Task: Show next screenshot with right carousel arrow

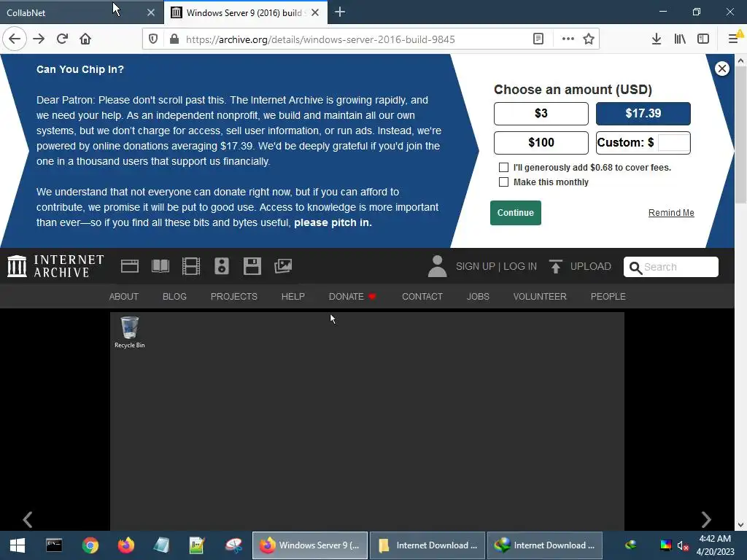Action: tap(706, 519)
